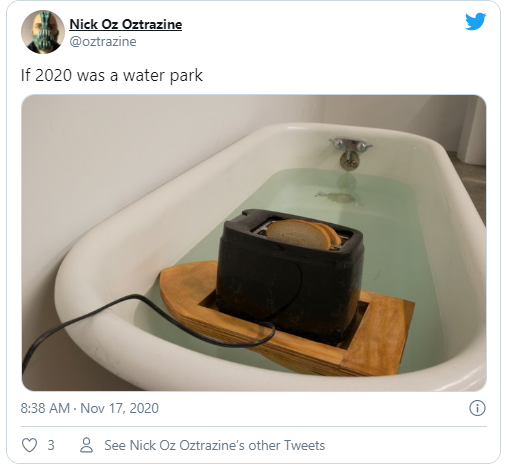Open the Nick Oz Oztrazine display name

click(x=126, y=24)
